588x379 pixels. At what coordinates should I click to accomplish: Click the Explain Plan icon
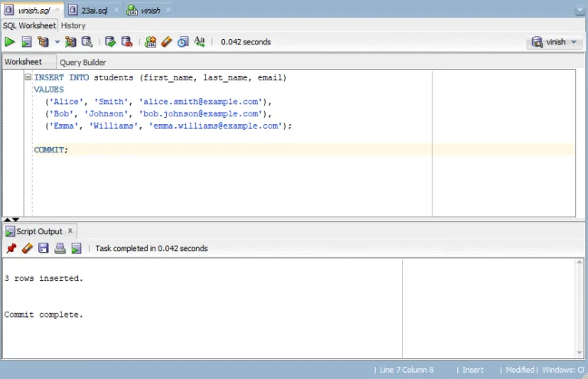click(x=43, y=41)
